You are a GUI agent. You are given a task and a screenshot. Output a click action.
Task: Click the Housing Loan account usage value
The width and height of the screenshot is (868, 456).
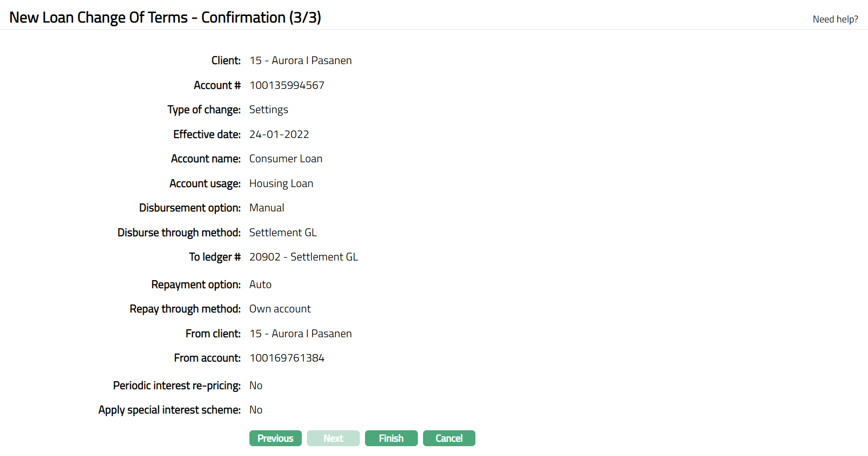click(x=281, y=183)
